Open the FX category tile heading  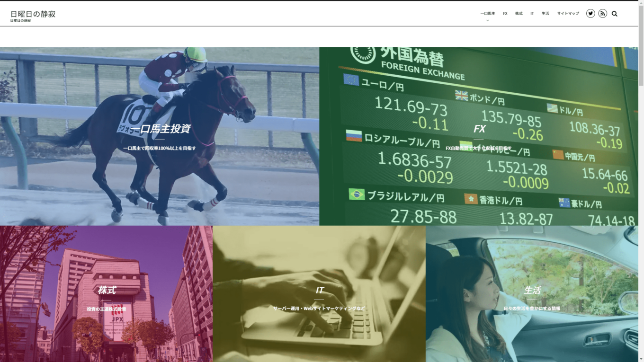click(479, 129)
